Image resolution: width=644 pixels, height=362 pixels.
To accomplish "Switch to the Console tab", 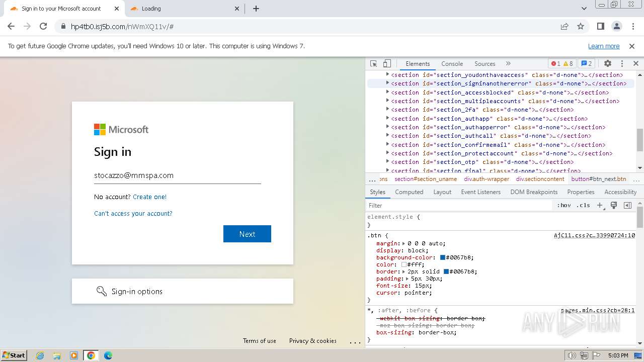I will tap(452, 64).
